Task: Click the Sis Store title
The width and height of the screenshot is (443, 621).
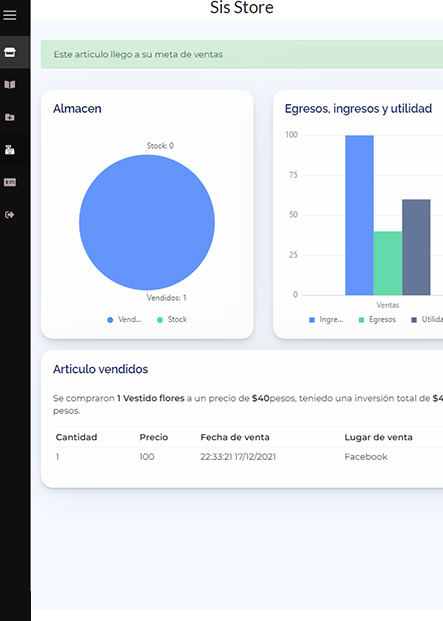Action: [x=241, y=8]
